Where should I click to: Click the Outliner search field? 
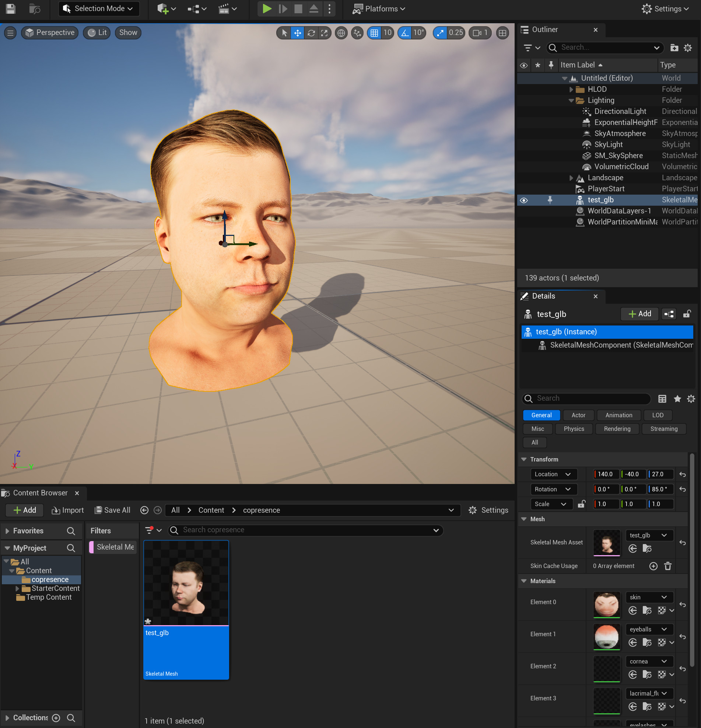(x=605, y=48)
